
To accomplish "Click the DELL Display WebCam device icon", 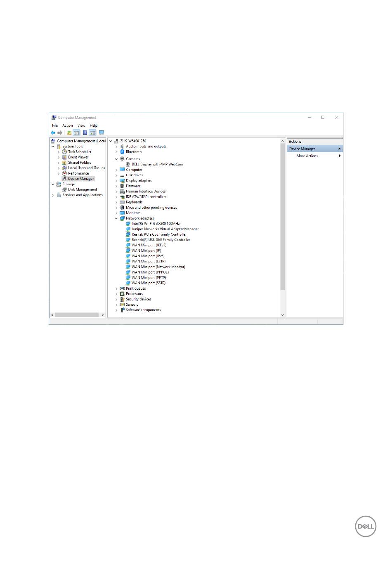I will 128,164.
